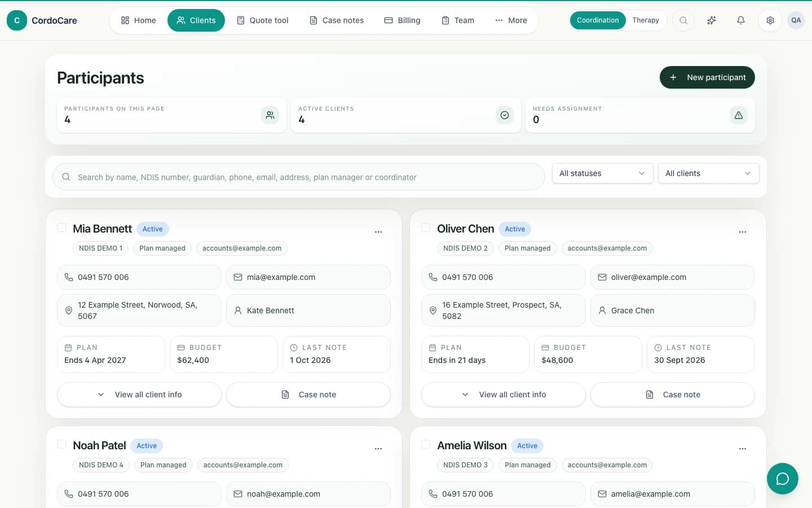Click the email icon beside oliver@example.com
The height and width of the screenshot is (508, 812).
(x=602, y=277)
